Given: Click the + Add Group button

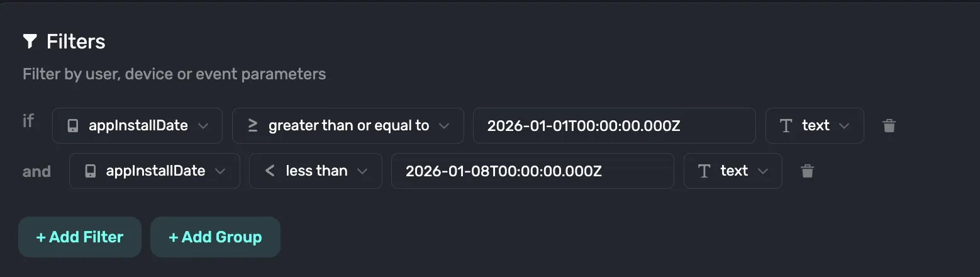Looking at the screenshot, I should coord(215,237).
